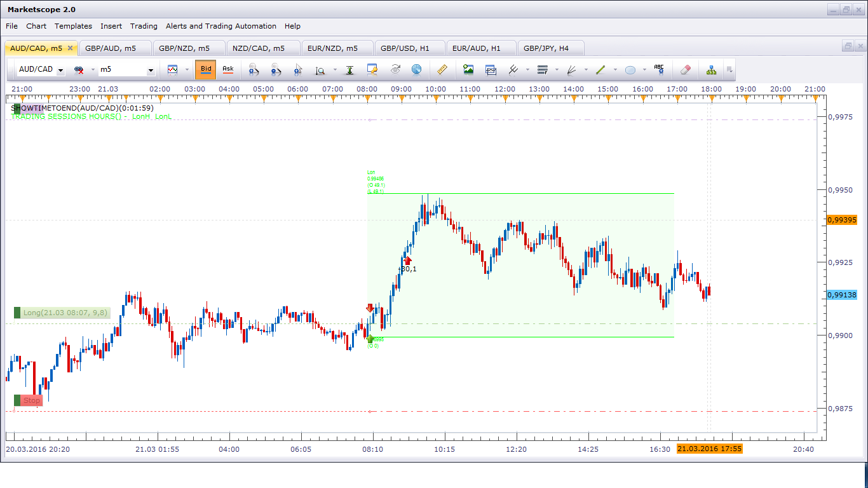
Task: Select the cursor zoom mode icon
Action: (x=297, y=69)
